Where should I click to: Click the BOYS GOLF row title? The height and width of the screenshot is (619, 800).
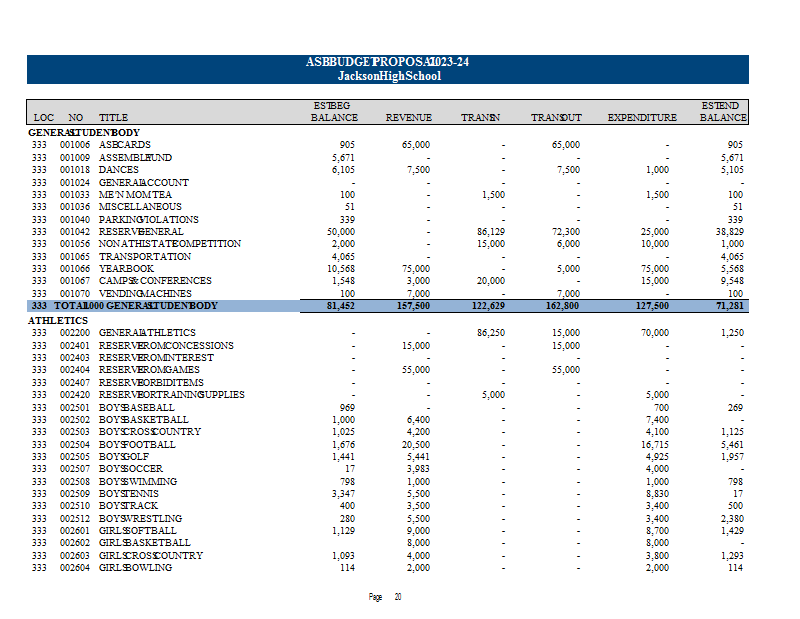(123, 457)
